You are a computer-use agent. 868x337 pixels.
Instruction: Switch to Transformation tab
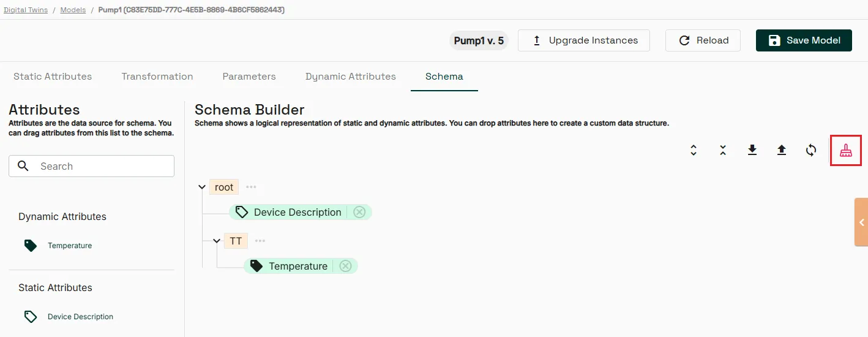click(157, 77)
